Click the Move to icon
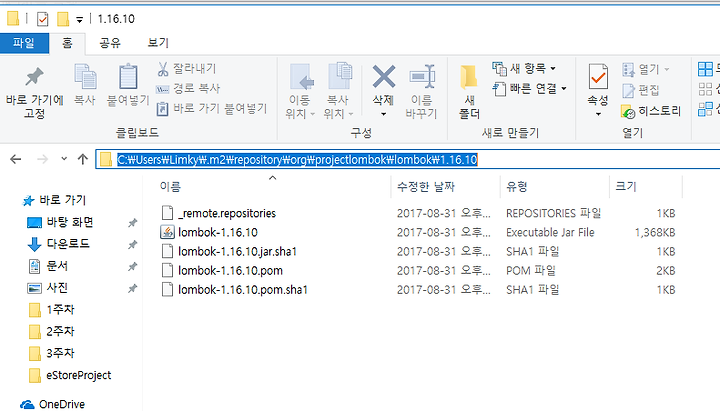Viewport: 720px width, 411px height. tap(302, 76)
